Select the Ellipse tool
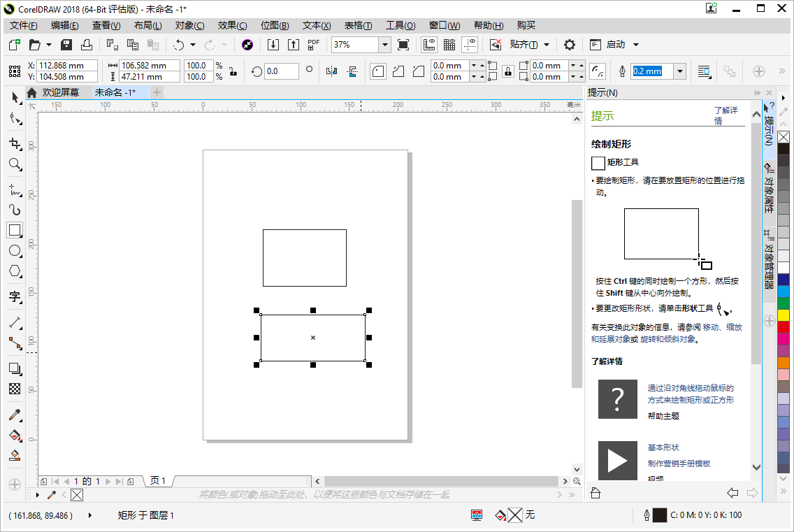 tap(15, 251)
